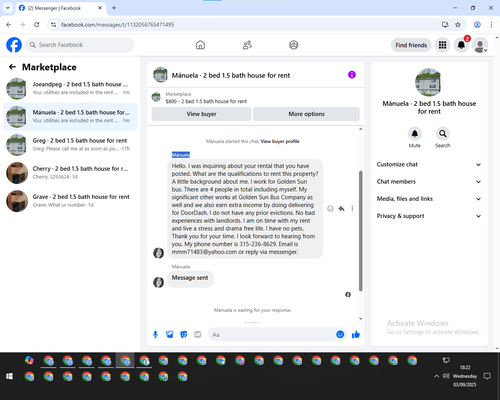
Task: Open the Chrome tab search dropdown
Action: [8, 8]
